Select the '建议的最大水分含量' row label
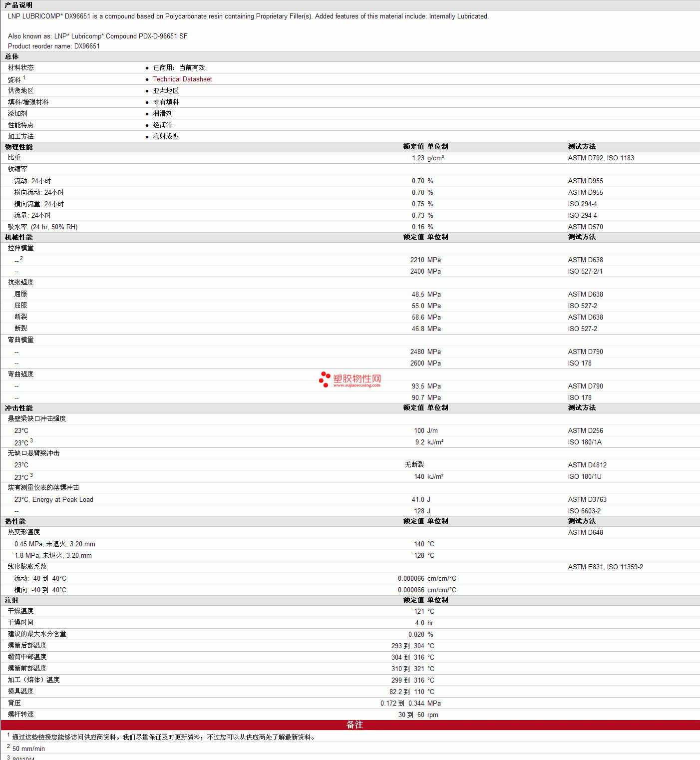 37,634
